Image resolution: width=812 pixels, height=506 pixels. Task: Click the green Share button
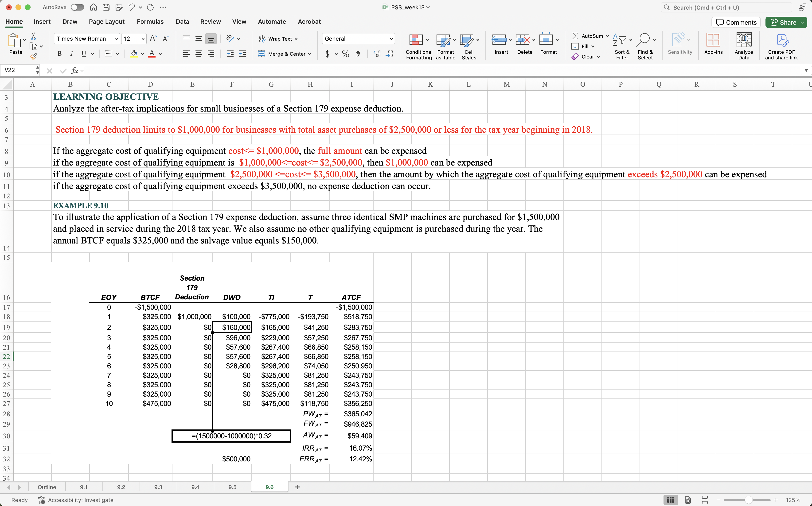(x=786, y=22)
